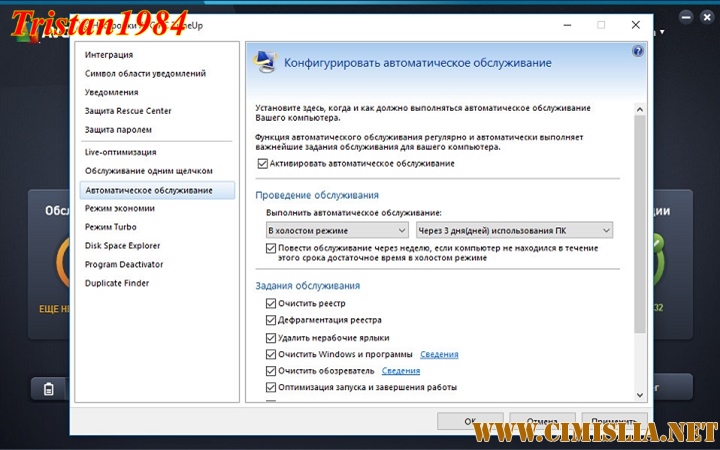Open 'Режим экономии' settings
Screen dimensions: 720x450
(119, 208)
